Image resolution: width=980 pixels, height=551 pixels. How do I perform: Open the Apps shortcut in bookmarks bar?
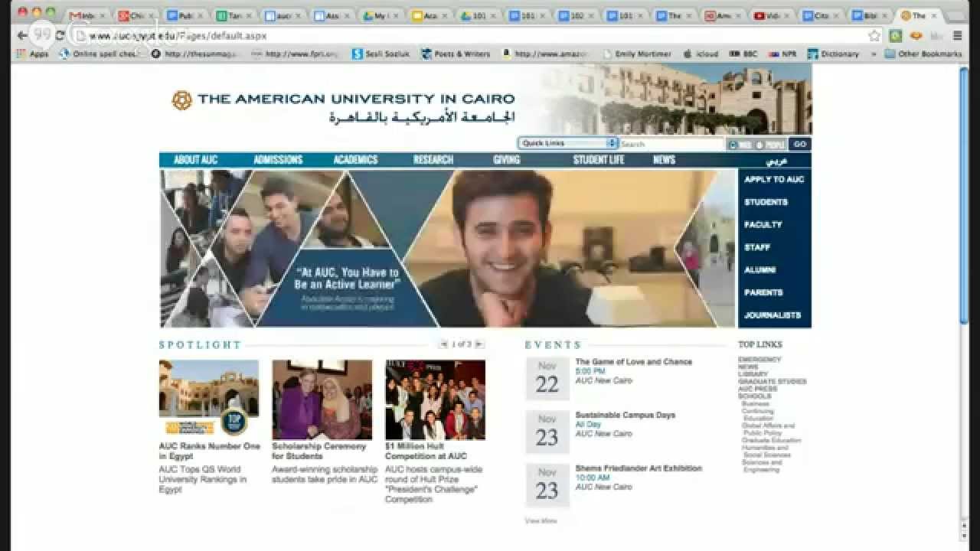[32, 54]
